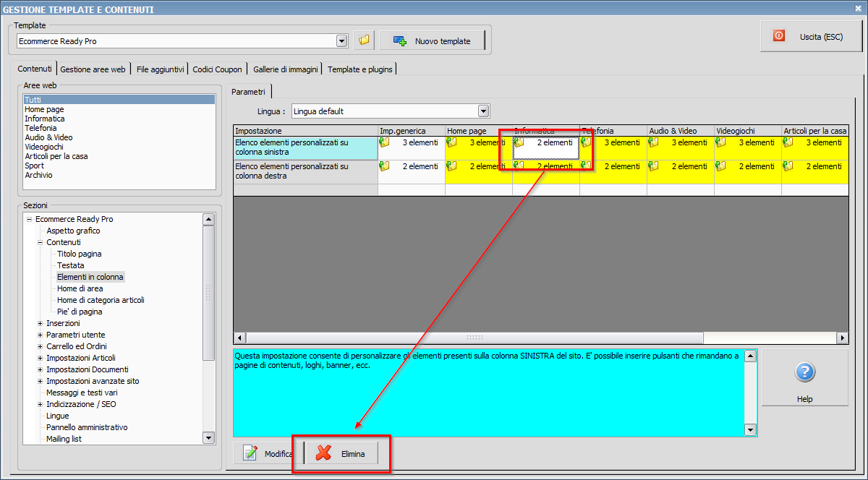Open the File aggiuntivi tab

point(160,69)
